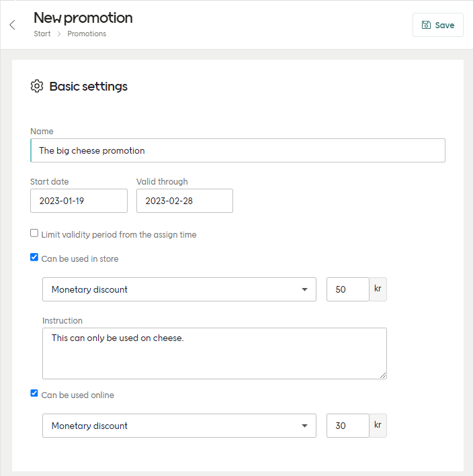Click the online discount amount field showing 30
This screenshot has width=473, height=476.
347,426
